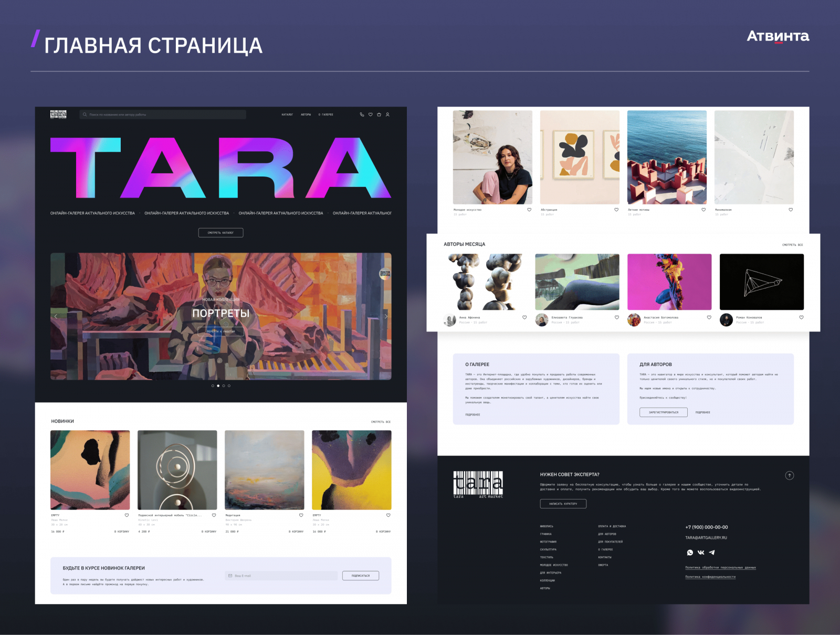Click the WhatsApp icon in the footer
Viewport: 840px width, 635px height.
690,553
